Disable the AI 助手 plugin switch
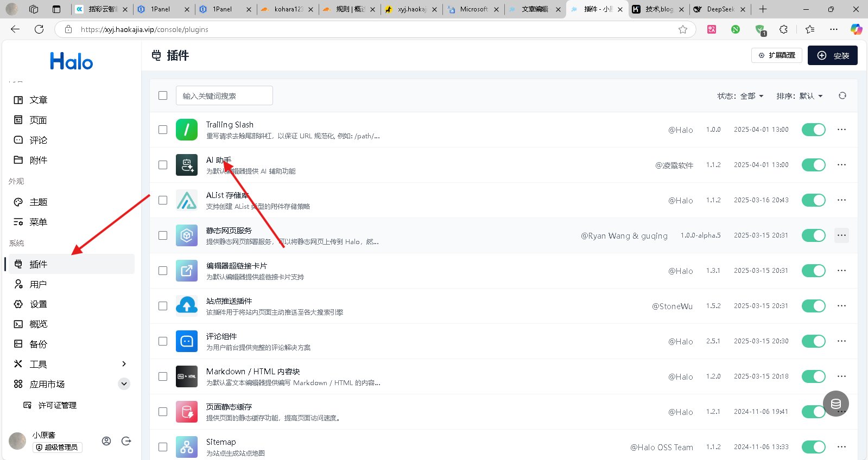This screenshot has height=460, width=868. point(814,165)
